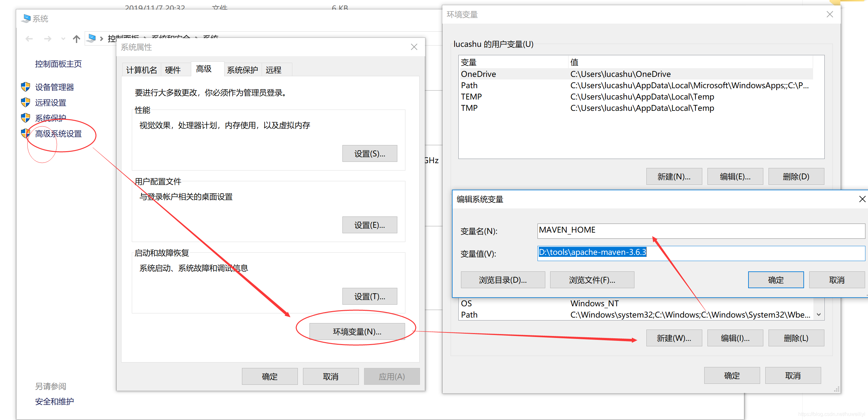The image size is (868, 420).
Task: Click 浏览目录(D)... button
Action: 503,280
